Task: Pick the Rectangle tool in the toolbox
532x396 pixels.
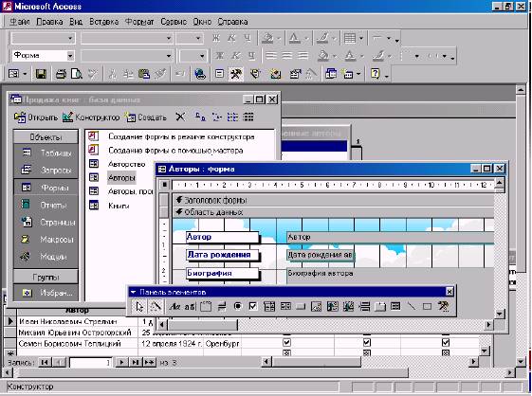Action: point(427,307)
